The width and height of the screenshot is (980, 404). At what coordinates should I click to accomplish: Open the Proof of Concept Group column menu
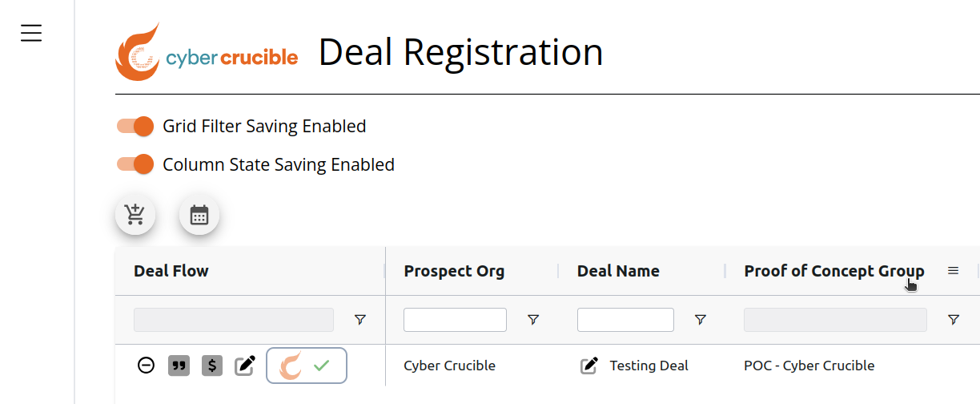(953, 271)
